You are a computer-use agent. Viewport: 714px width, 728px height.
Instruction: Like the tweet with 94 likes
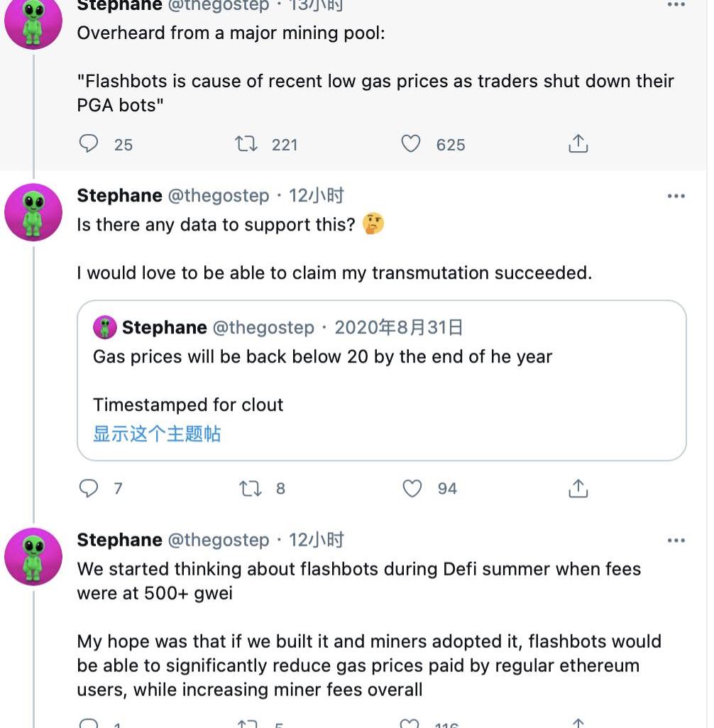412,488
